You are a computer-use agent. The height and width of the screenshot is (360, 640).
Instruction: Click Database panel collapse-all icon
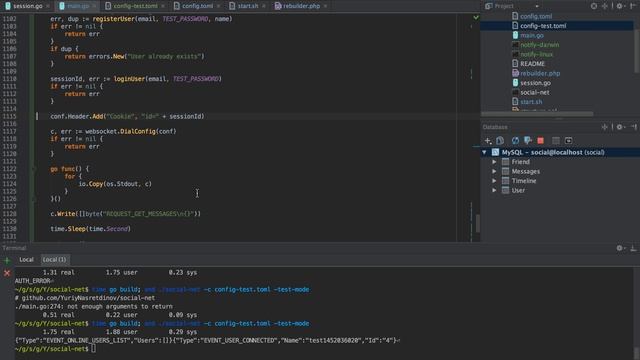(x=604, y=127)
